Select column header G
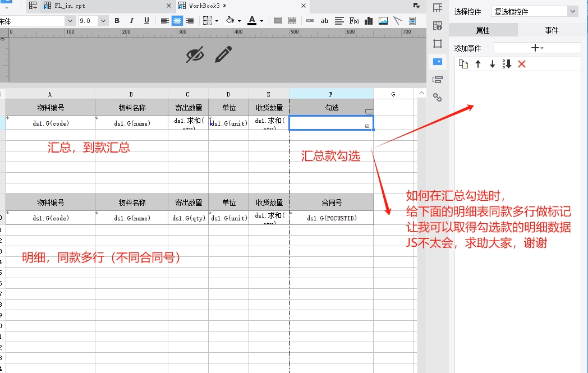588x373 pixels. pyautogui.click(x=393, y=94)
